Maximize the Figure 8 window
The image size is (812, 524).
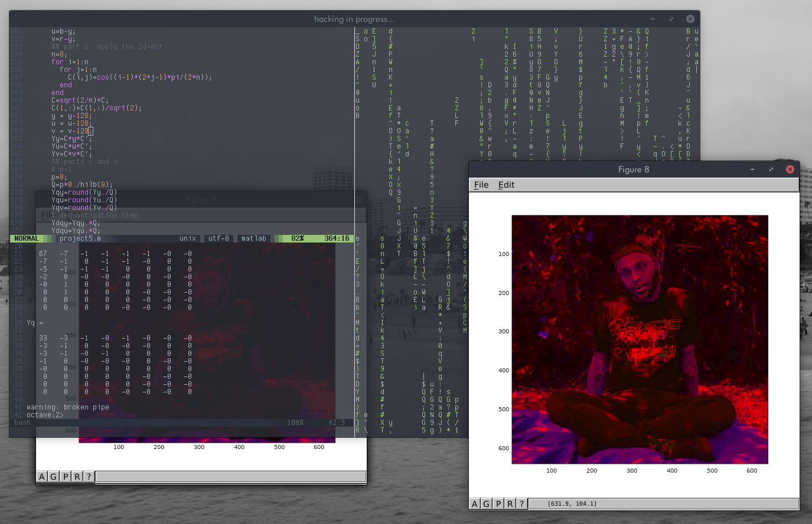(x=771, y=169)
